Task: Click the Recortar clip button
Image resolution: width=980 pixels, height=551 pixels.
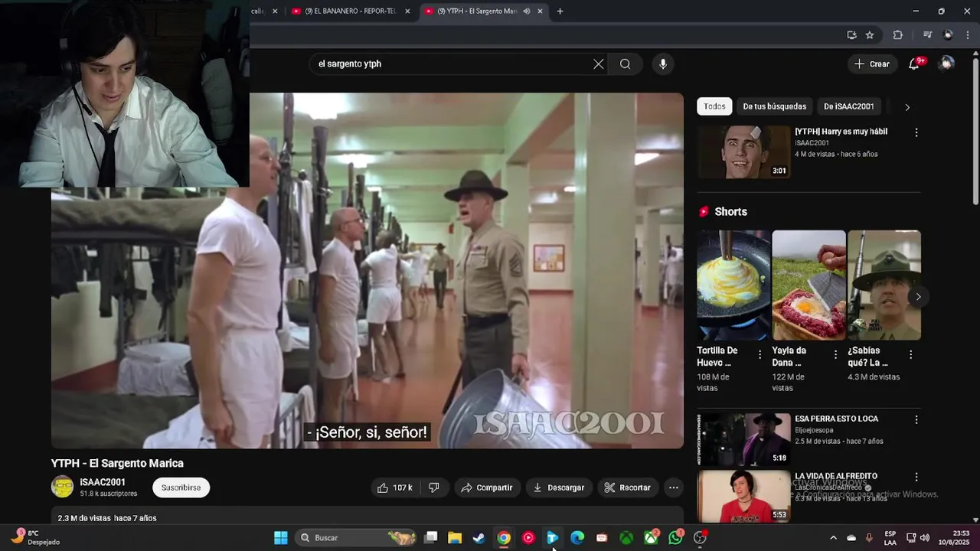Action: tap(628, 487)
